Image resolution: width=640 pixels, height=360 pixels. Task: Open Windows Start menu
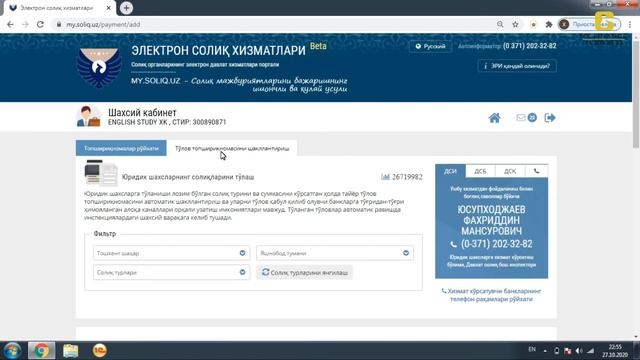pos(12,351)
